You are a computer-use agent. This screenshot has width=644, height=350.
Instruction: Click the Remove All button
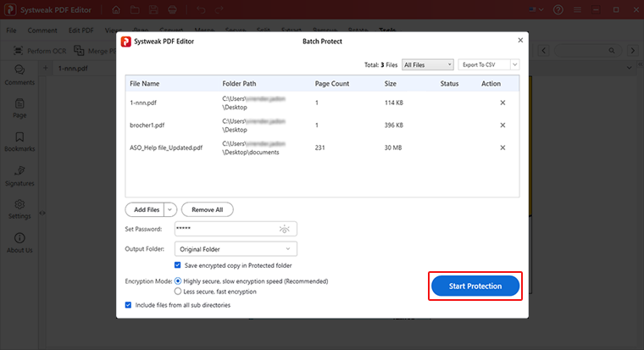(x=208, y=209)
